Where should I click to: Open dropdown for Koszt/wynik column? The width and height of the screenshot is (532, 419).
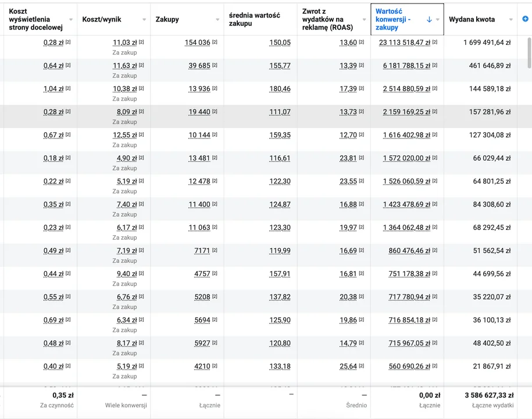(x=144, y=20)
